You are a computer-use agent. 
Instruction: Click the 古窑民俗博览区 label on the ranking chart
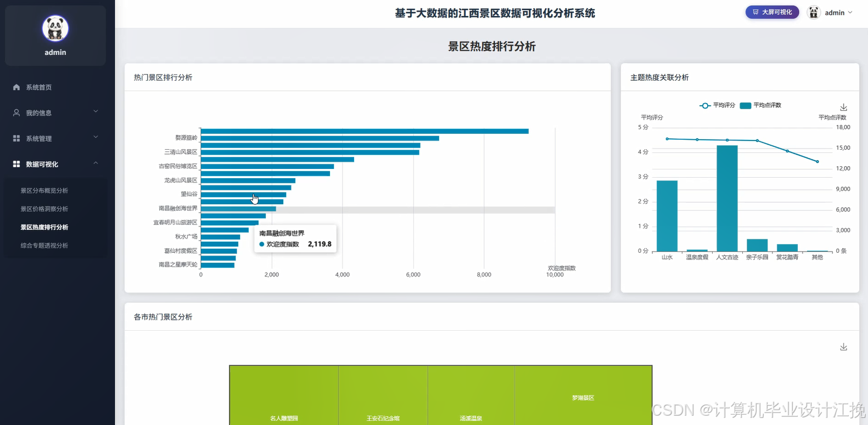tap(178, 166)
